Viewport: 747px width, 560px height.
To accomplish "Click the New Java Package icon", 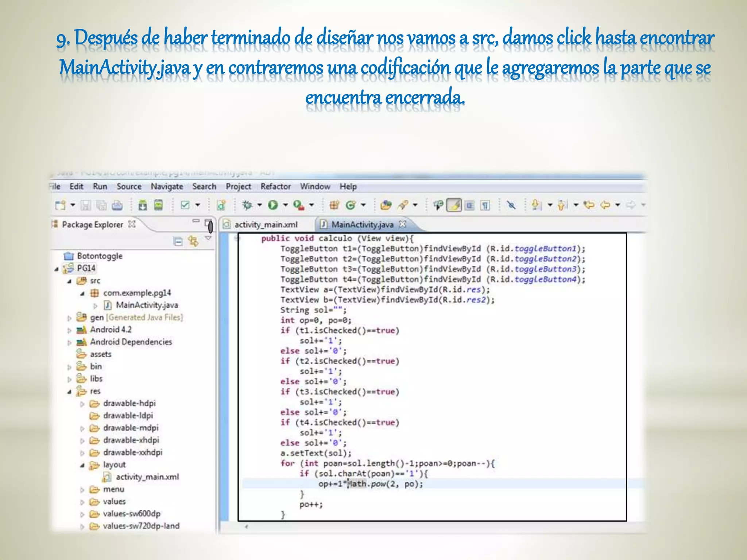I will 334,205.
